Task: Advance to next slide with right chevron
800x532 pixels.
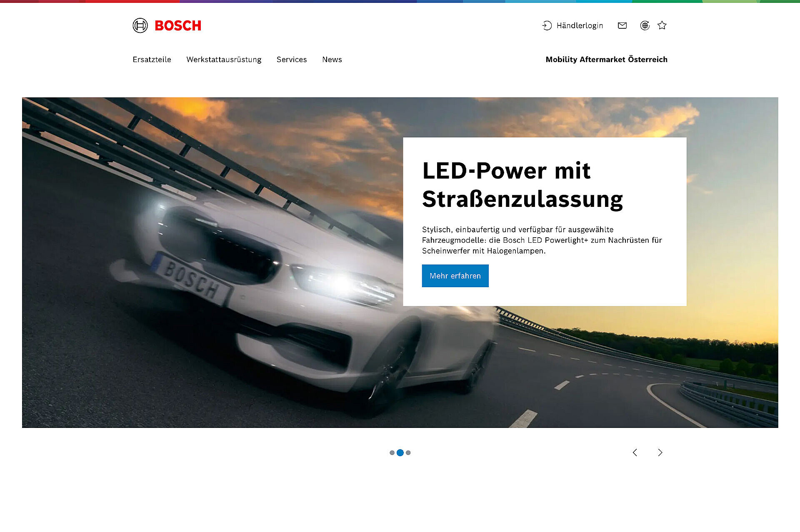Action: (660, 452)
